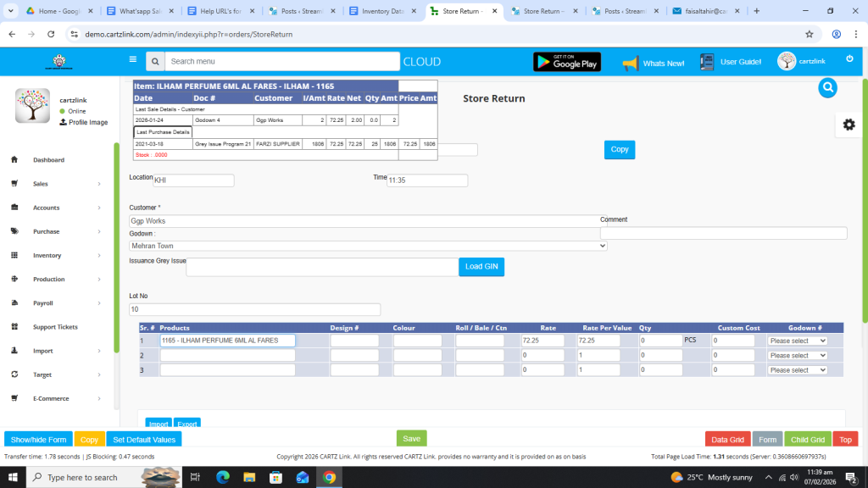The width and height of the screenshot is (868, 488).
Task: Click the Lot No input field
Action: (x=254, y=310)
